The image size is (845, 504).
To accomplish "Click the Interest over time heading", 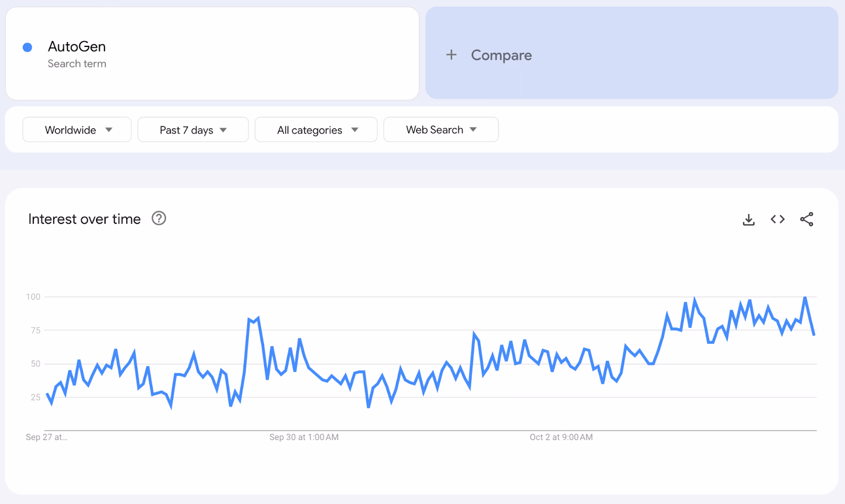I will (84, 219).
